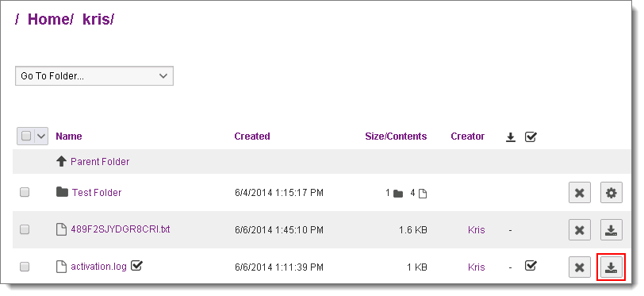Image resolution: width=644 pixels, height=296 pixels.
Task: Open the Go To Folder dropdown
Action: pyautogui.click(x=94, y=76)
